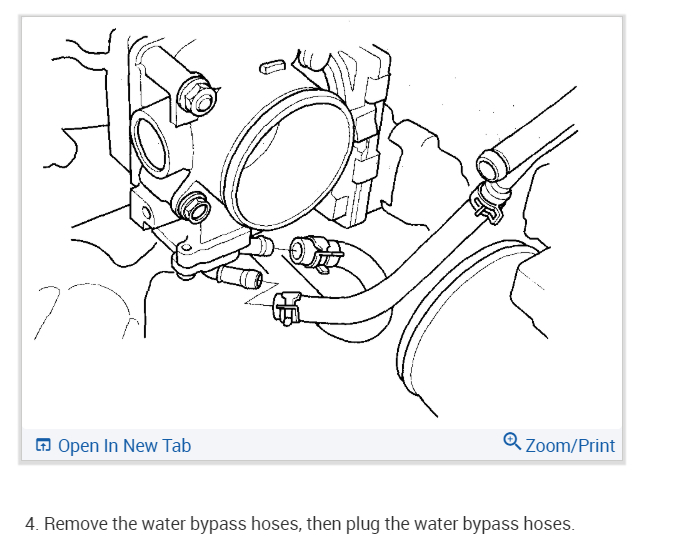Click the large circular throttle body bore
The width and height of the screenshot is (683, 545).
tap(289, 159)
